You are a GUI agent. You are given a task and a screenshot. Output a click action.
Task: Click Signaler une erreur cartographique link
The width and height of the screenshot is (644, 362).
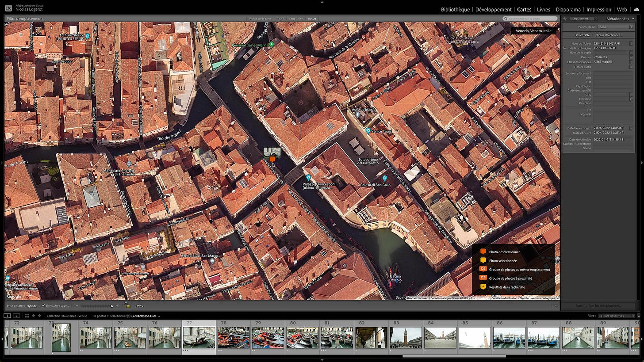tap(539, 298)
